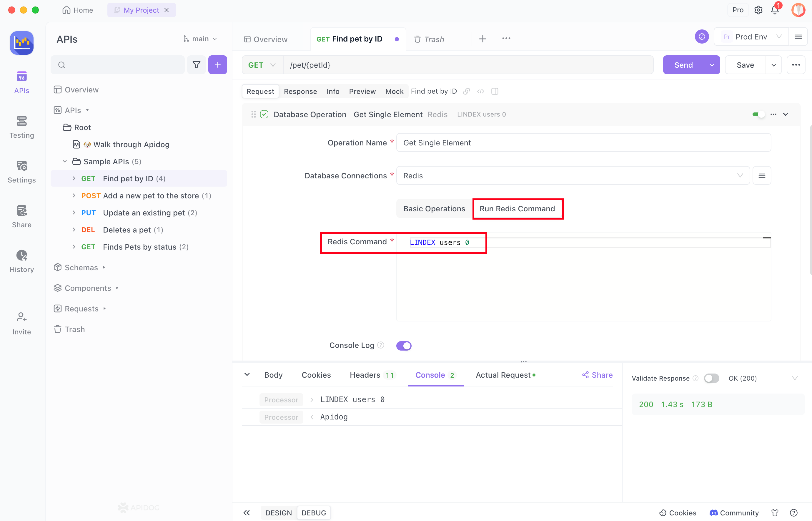Image resolution: width=812 pixels, height=521 pixels.
Task: Open the notifications bell
Action: point(774,10)
